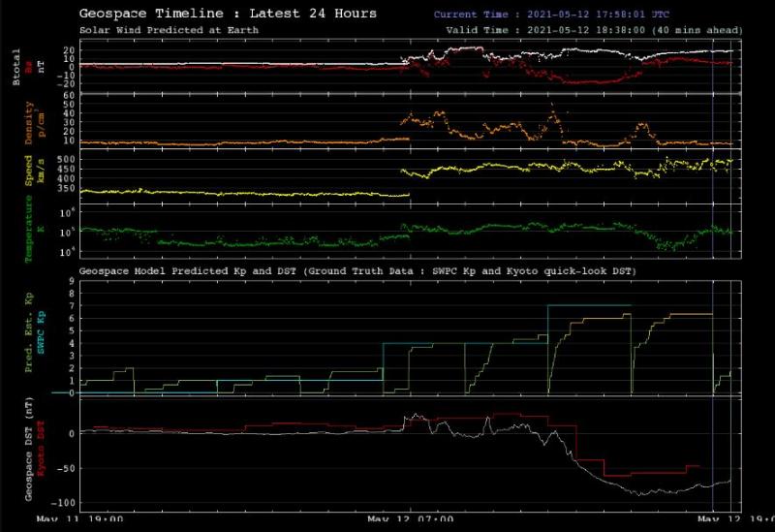The width and height of the screenshot is (775, 532).
Task: Select the -100 tick on DST axis
Action: (x=63, y=503)
